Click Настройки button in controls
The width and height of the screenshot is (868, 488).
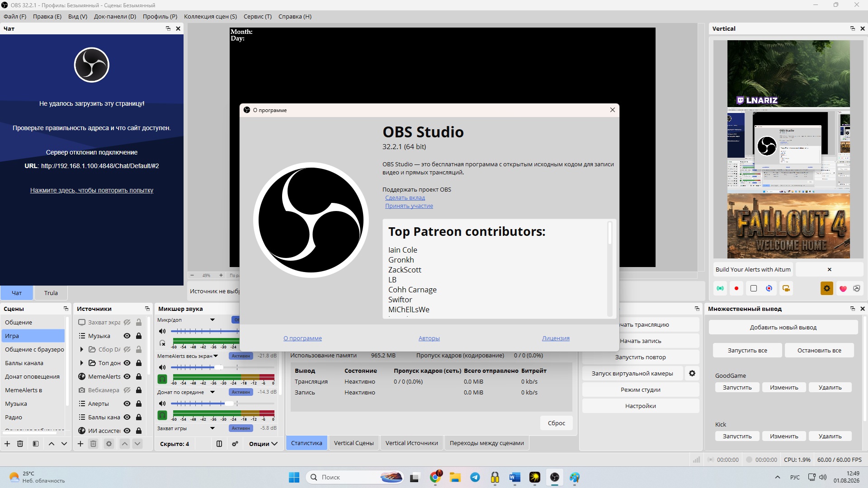point(641,406)
